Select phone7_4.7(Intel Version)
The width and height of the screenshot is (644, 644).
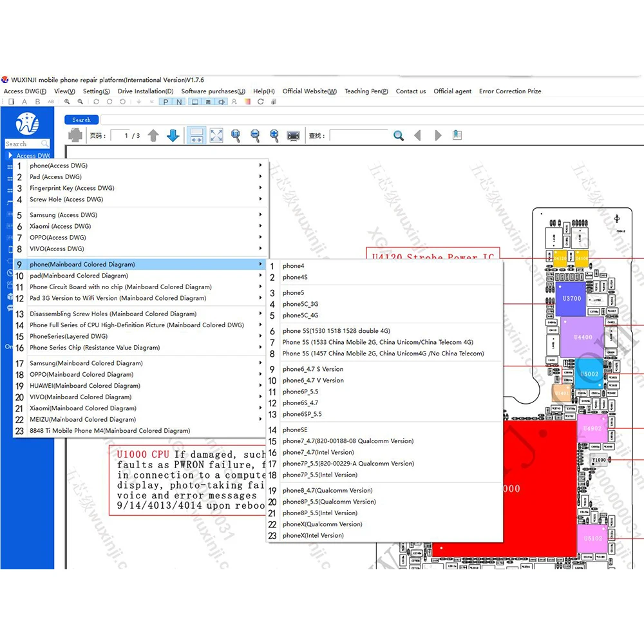tap(385, 452)
